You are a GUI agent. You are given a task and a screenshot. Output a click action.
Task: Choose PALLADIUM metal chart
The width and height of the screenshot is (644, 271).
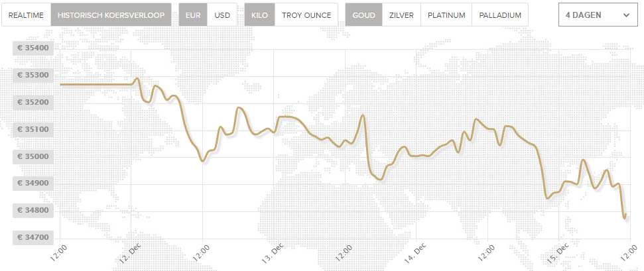pyautogui.click(x=500, y=15)
